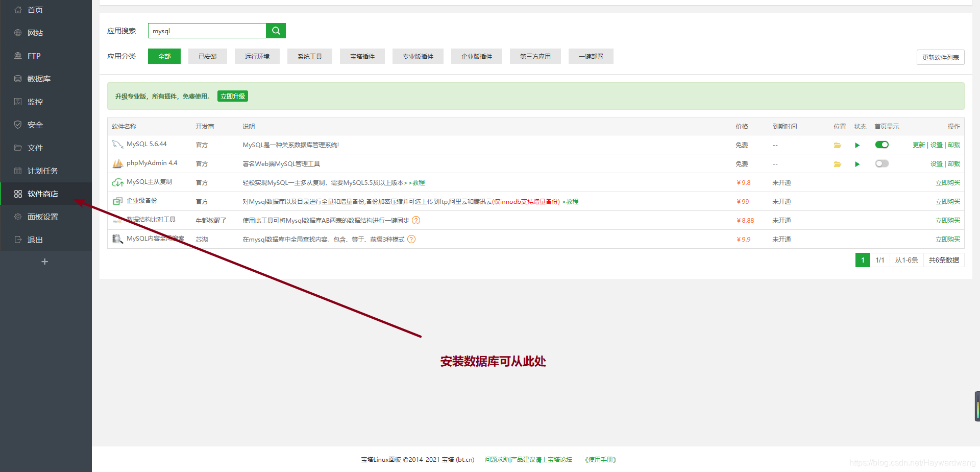The width and height of the screenshot is (980, 472).
Task: Enable homepage display for phpMyAdmin 4.4
Action: click(x=882, y=163)
